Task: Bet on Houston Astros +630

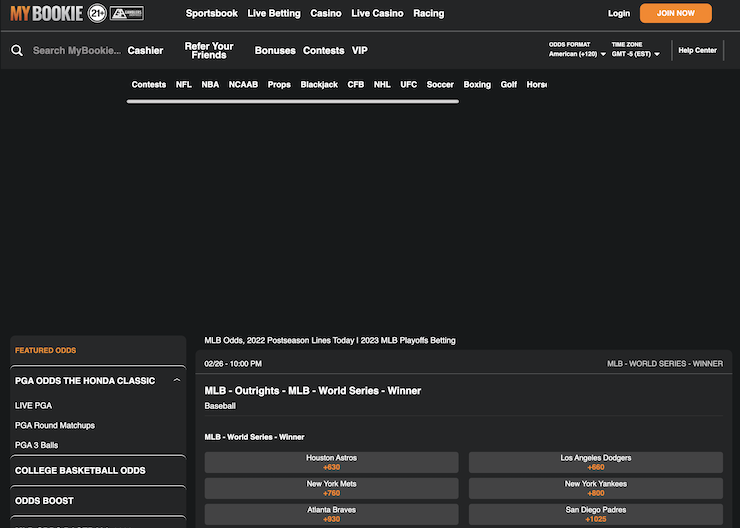Action: pyautogui.click(x=331, y=462)
